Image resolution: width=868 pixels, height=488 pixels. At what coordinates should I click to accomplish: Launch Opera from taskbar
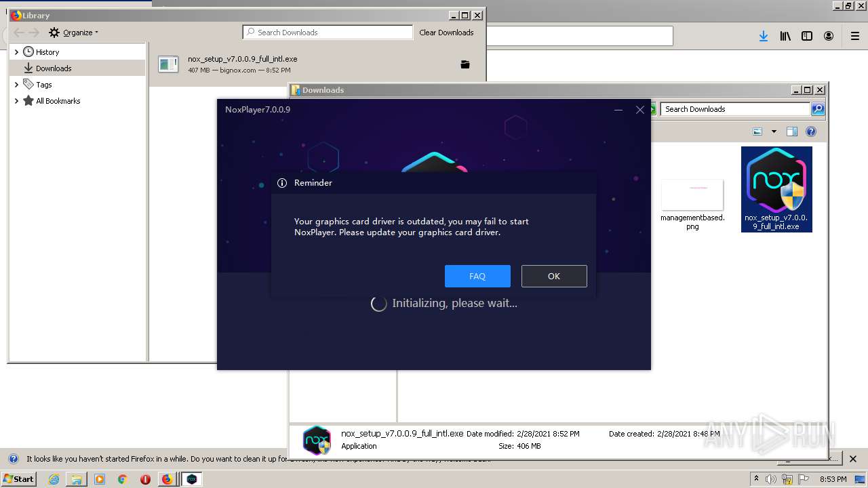(145, 479)
